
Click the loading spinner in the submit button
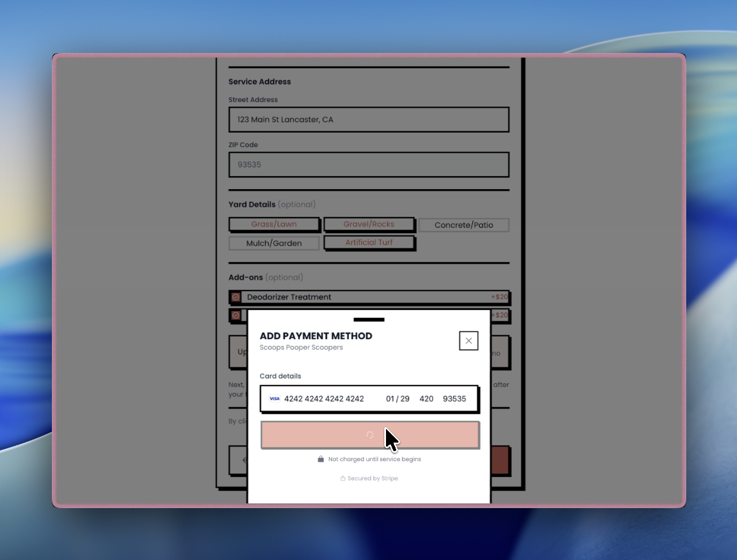(x=370, y=435)
